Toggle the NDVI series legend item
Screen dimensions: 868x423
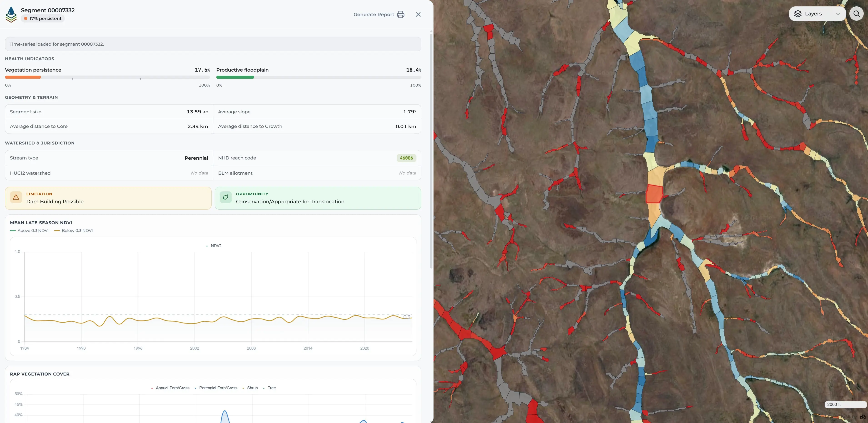click(214, 246)
